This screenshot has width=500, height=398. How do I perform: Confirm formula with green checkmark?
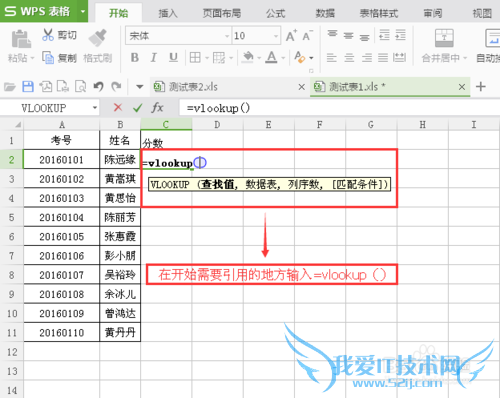(137, 108)
